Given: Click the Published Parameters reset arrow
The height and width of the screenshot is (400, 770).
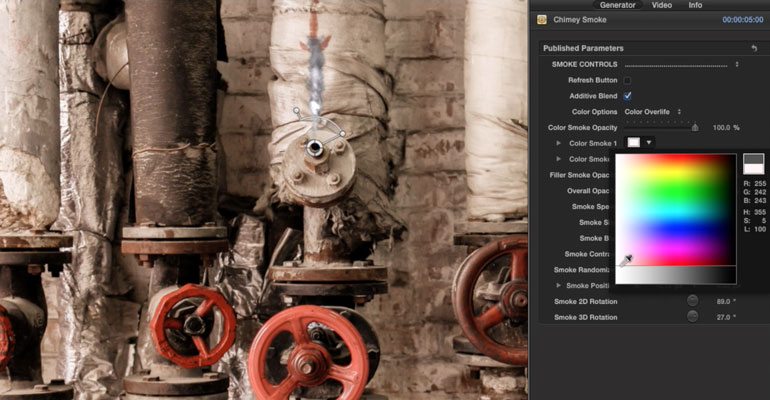Looking at the screenshot, I should click(754, 48).
